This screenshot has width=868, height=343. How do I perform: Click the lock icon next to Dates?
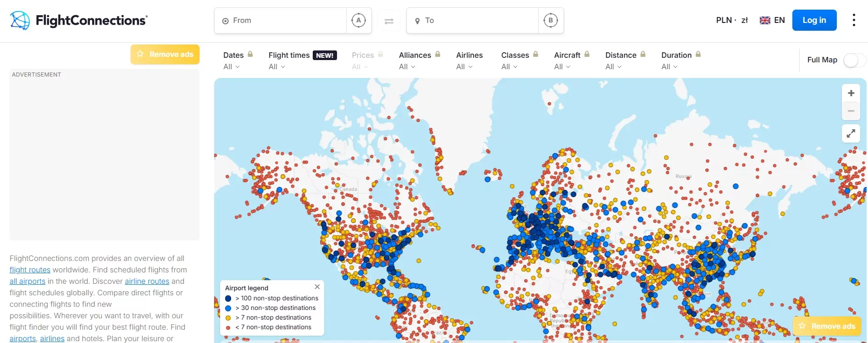pos(250,54)
